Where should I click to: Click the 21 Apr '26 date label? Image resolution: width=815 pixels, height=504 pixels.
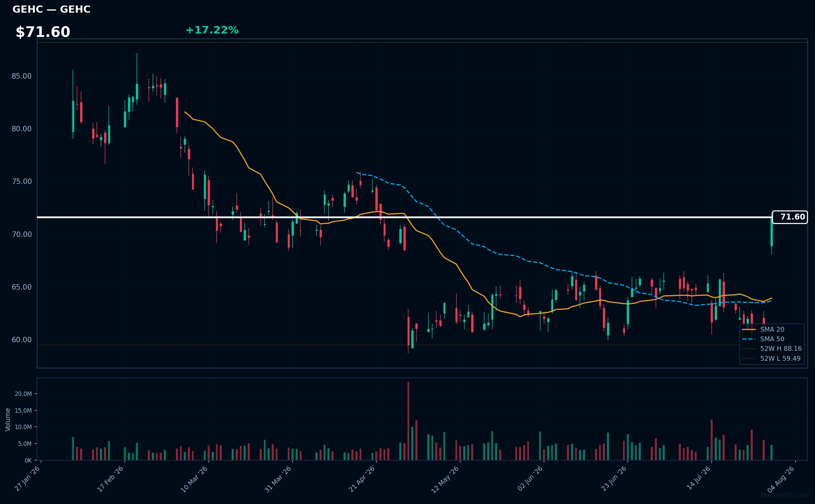click(x=362, y=479)
